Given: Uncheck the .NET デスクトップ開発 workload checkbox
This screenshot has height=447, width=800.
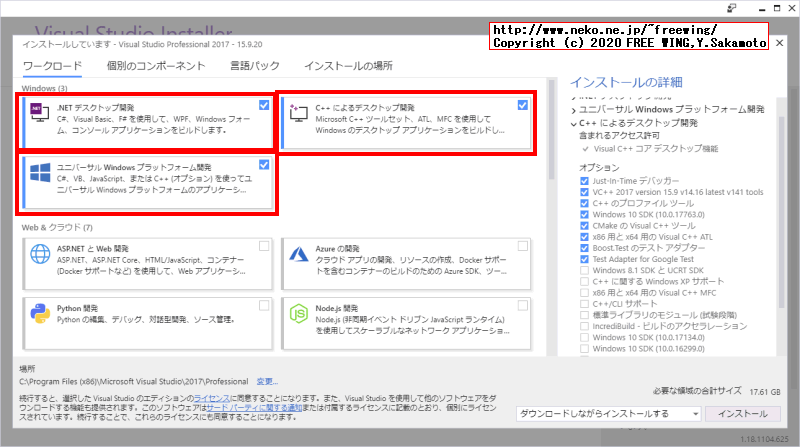Looking at the screenshot, I should [x=264, y=105].
